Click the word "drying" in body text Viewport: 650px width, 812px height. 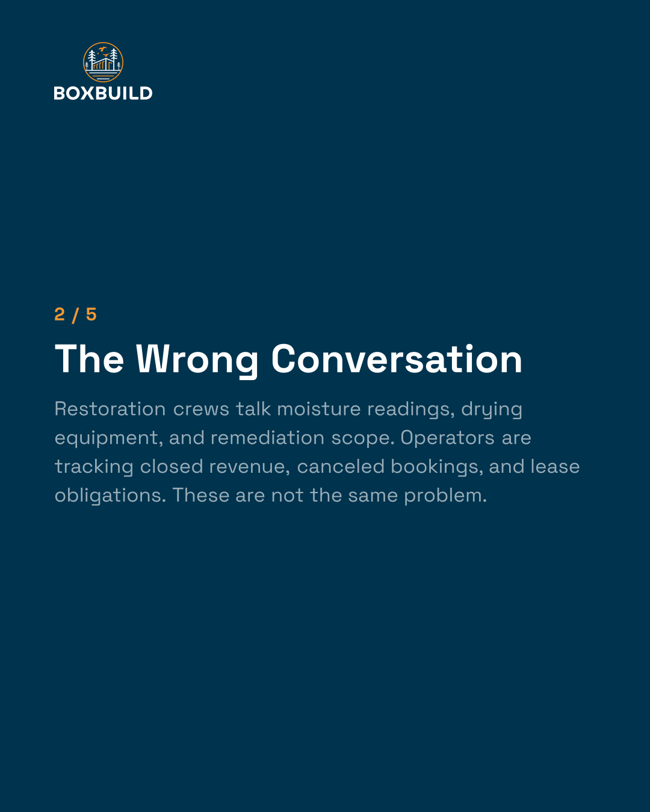tap(492, 410)
